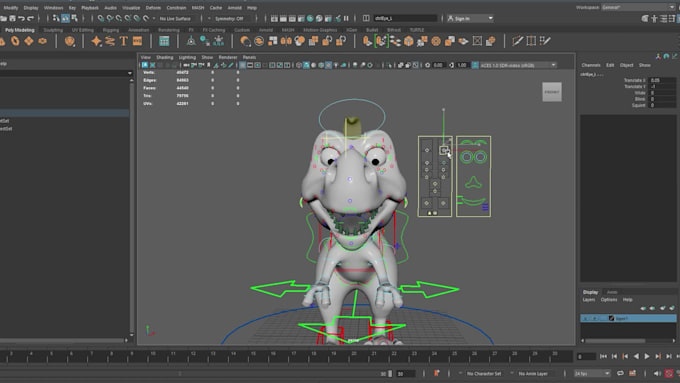Viewport: 680px width, 383px height.
Task: Click the Redo arrow in status line
Action: click(x=30, y=18)
